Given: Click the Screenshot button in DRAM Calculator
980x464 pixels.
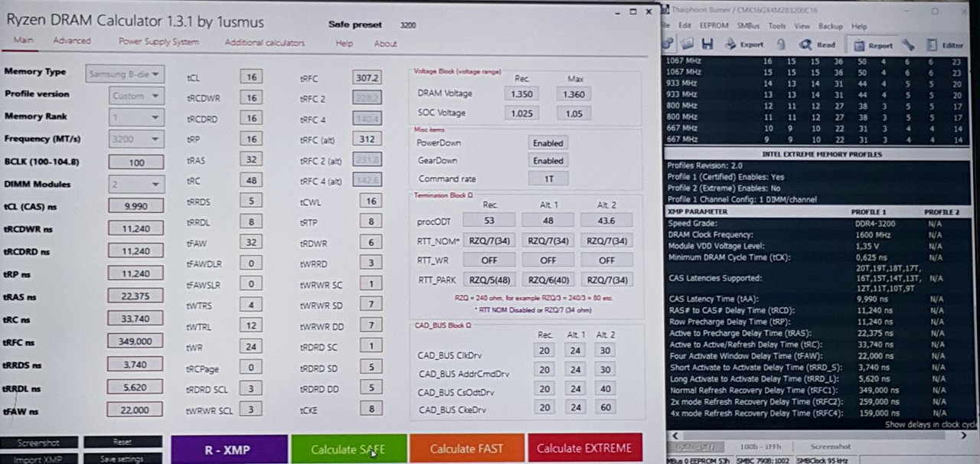Looking at the screenshot, I should pyautogui.click(x=39, y=443).
